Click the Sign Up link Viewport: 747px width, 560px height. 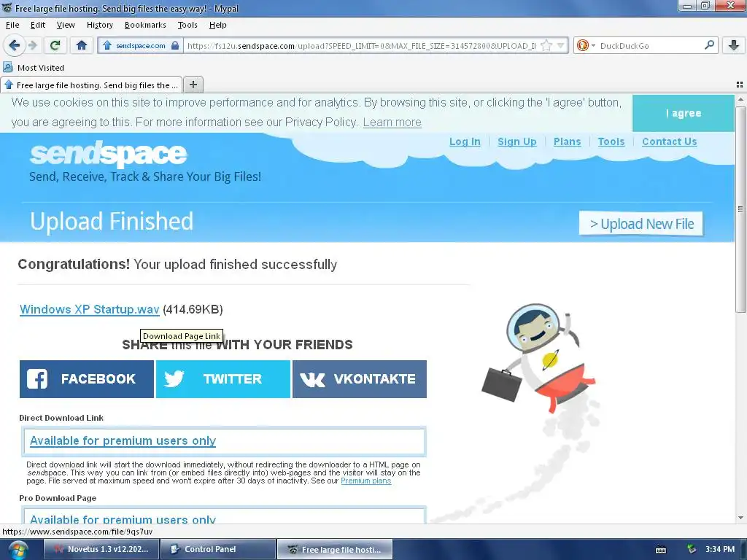tap(517, 141)
